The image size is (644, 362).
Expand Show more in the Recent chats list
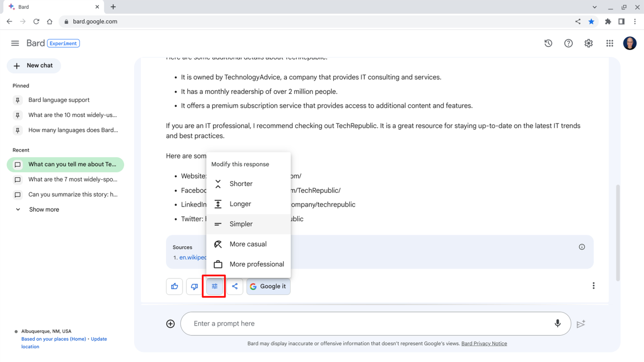44,209
